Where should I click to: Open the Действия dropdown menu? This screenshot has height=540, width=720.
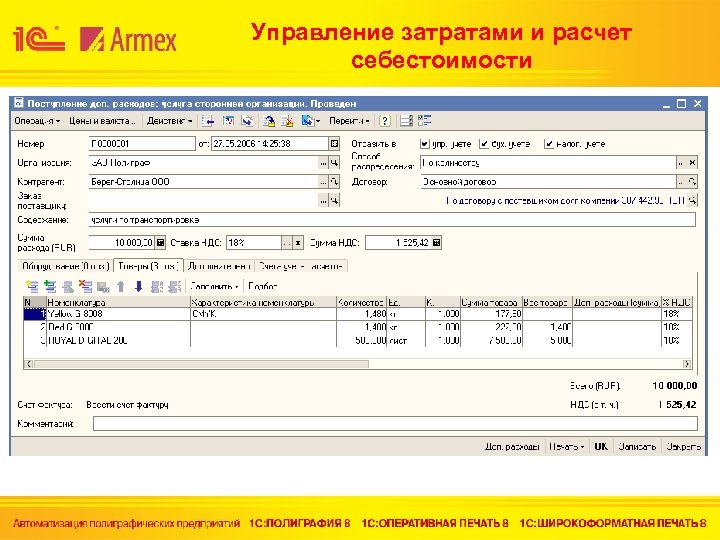point(169,121)
